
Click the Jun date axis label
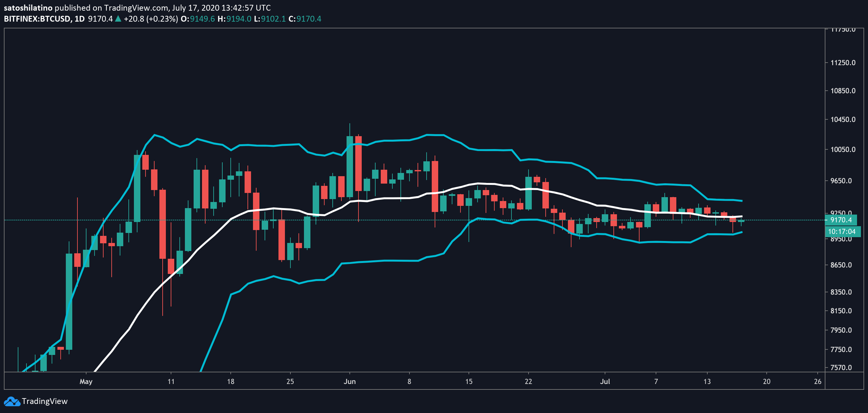[349, 381]
